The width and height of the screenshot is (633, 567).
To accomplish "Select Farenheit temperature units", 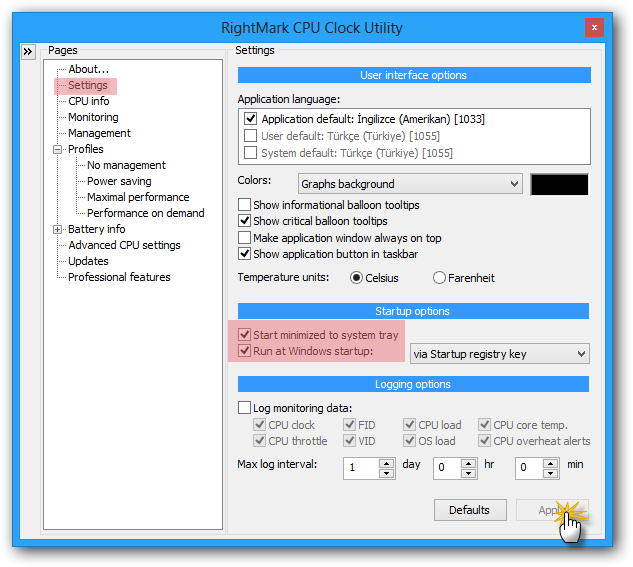I will pos(439,278).
